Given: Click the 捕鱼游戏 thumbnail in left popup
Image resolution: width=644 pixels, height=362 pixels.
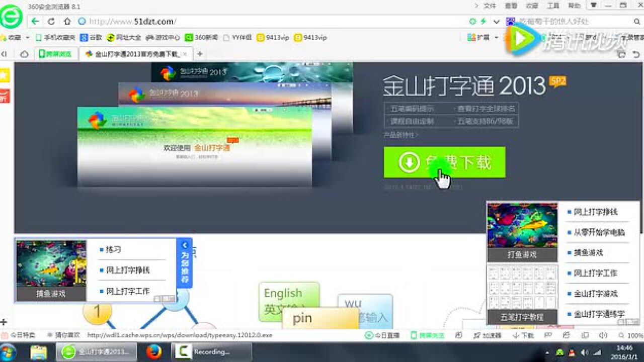Looking at the screenshot, I should coord(51,270).
